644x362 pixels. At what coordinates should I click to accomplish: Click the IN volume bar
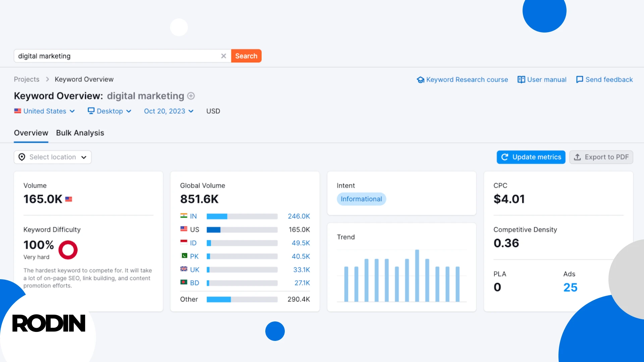point(242,217)
